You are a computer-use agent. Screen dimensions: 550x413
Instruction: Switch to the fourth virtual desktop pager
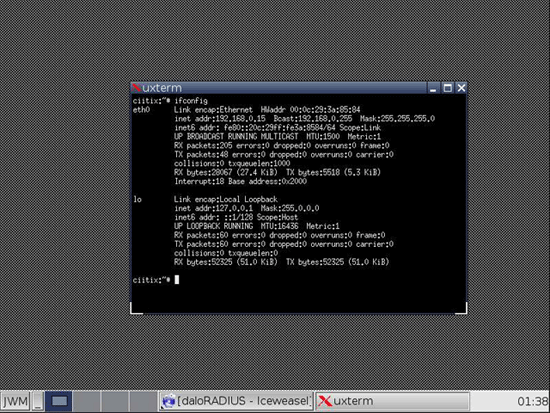tap(143, 401)
